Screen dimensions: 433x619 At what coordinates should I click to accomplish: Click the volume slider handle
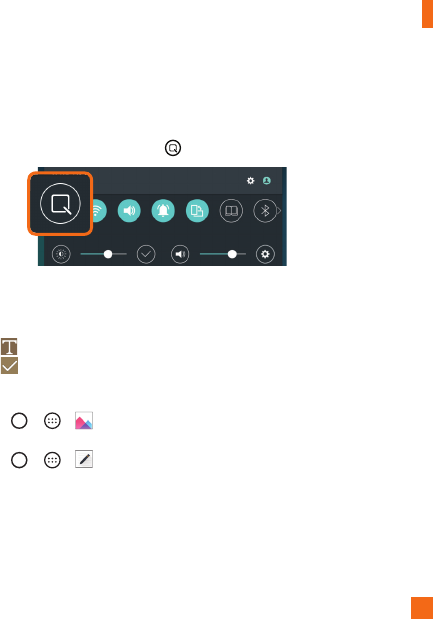coord(232,254)
